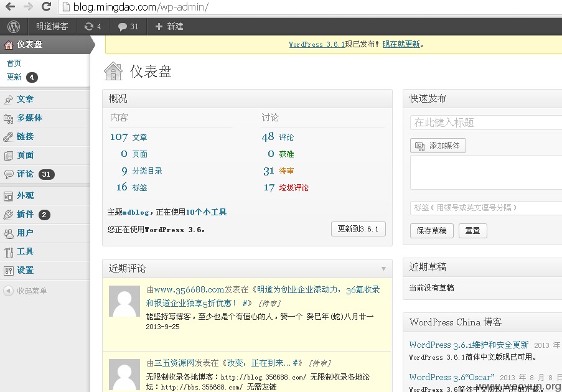
Task: Open 首页 submenu item
Action: pos(14,63)
